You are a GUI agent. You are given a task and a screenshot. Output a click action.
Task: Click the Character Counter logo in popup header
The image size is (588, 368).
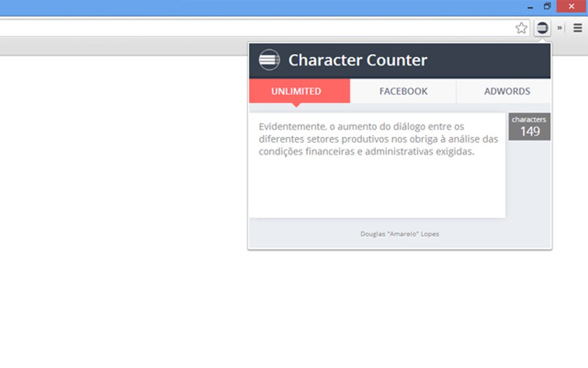click(x=269, y=59)
